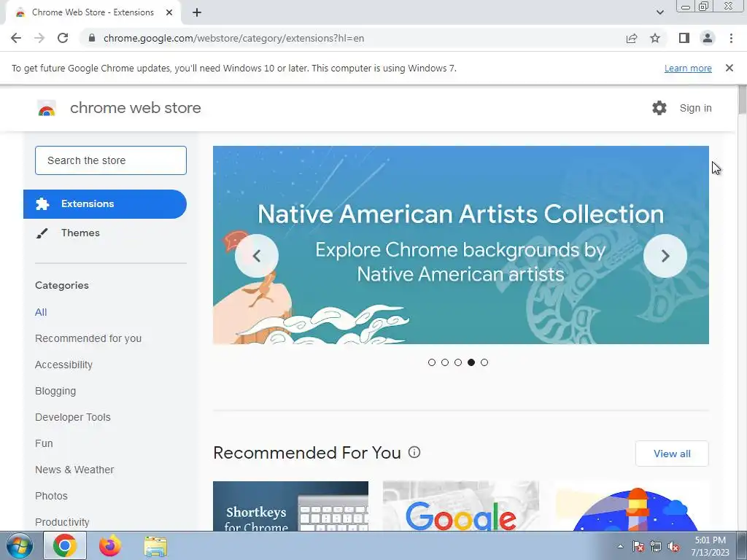The width and height of the screenshot is (747, 560).
Task: Click the Recommended For You info icon
Action: (414, 452)
